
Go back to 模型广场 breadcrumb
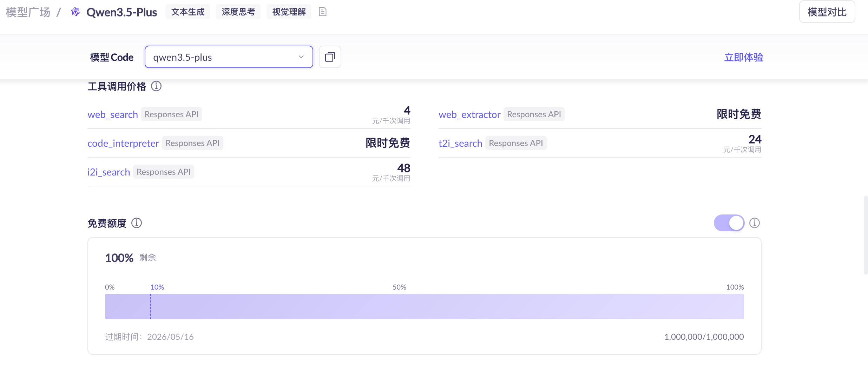(x=28, y=12)
